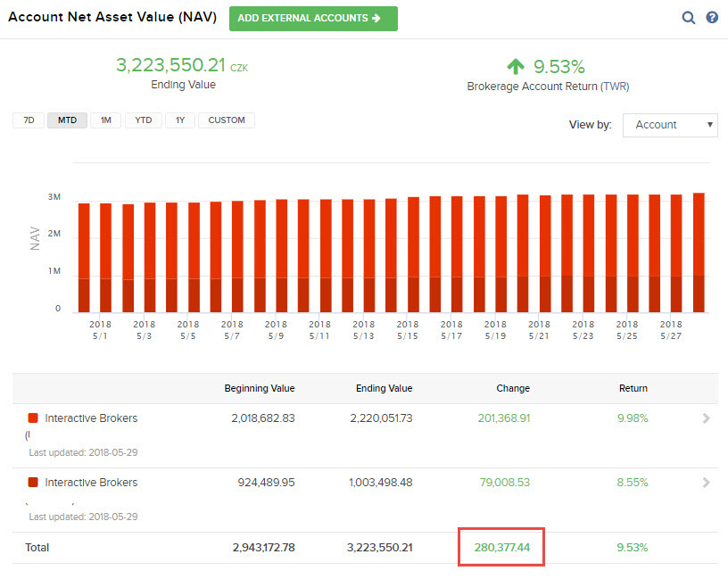Image resolution: width=728 pixels, height=579 pixels.
Task: Switch to the YTD period tab
Action: pos(143,120)
